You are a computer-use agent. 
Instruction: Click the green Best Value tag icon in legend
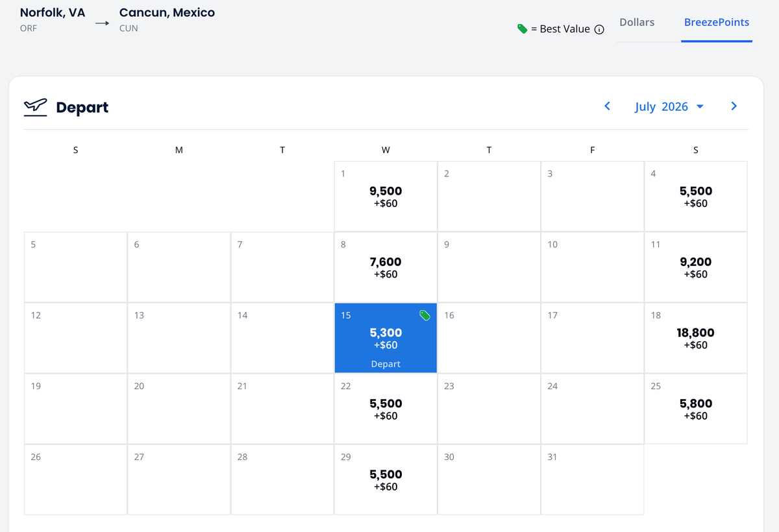[x=522, y=29]
